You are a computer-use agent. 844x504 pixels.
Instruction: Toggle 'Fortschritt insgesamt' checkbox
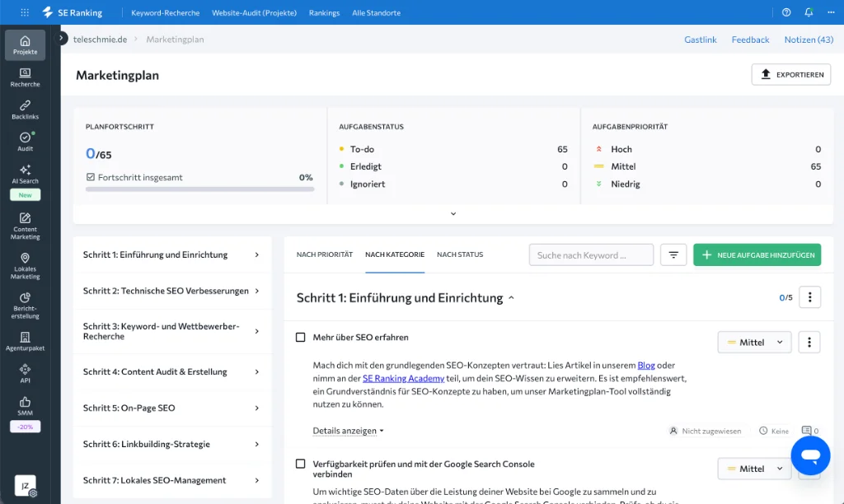click(91, 177)
